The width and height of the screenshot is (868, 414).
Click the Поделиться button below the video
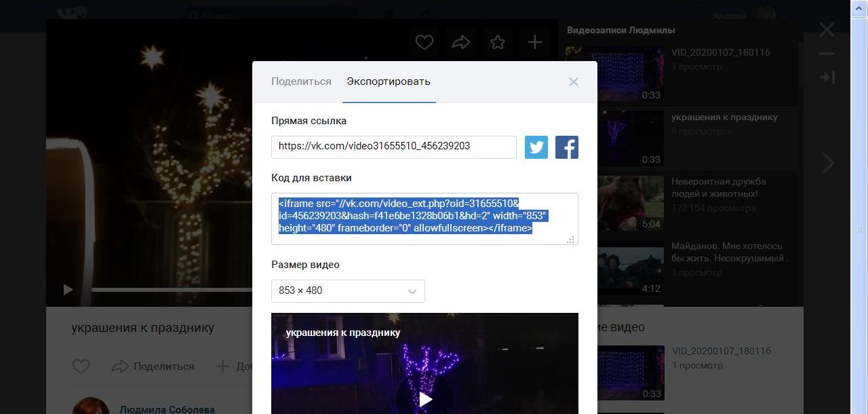(x=153, y=366)
